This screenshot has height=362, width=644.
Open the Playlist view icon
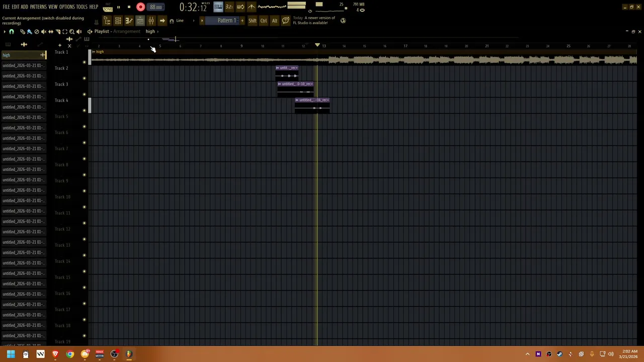tap(140, 21)
